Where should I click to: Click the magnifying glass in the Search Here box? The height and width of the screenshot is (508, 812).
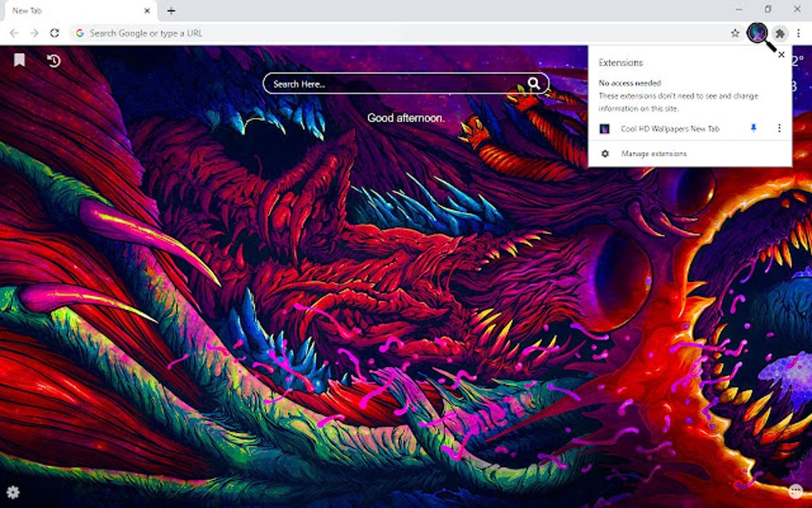coord(533,83)
